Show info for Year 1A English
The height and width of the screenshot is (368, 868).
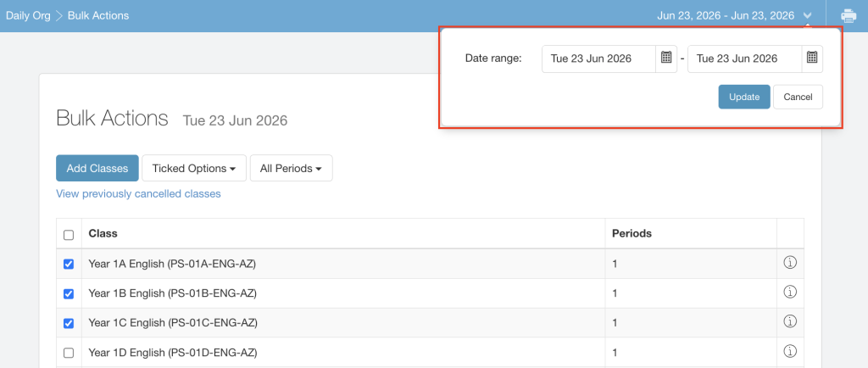[x=790, y=263]
